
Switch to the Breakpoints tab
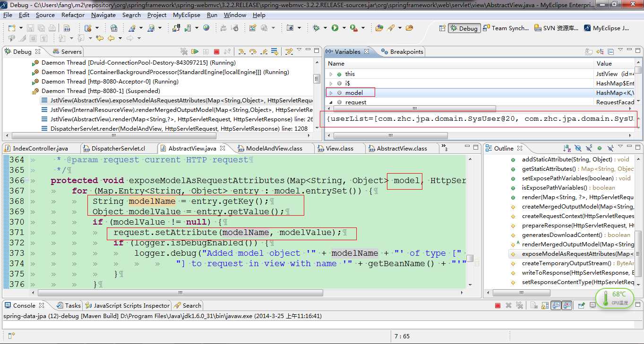click(x=402, y=51)
